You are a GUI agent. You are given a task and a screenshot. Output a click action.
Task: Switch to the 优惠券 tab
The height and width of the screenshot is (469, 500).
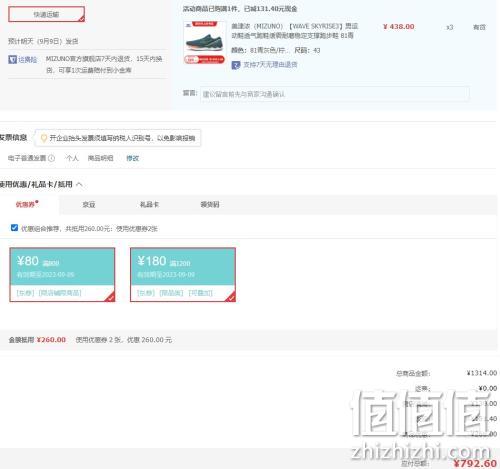click(27, 204)
